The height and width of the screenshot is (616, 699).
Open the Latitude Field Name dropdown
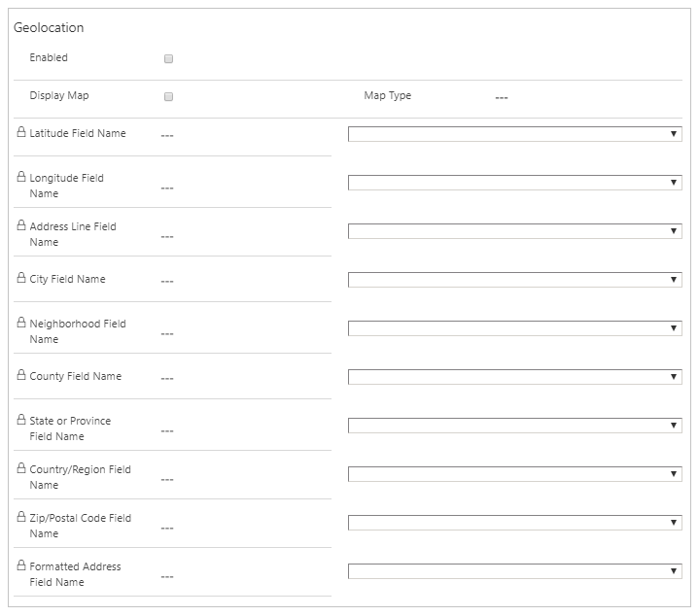(x=514, y=134)
